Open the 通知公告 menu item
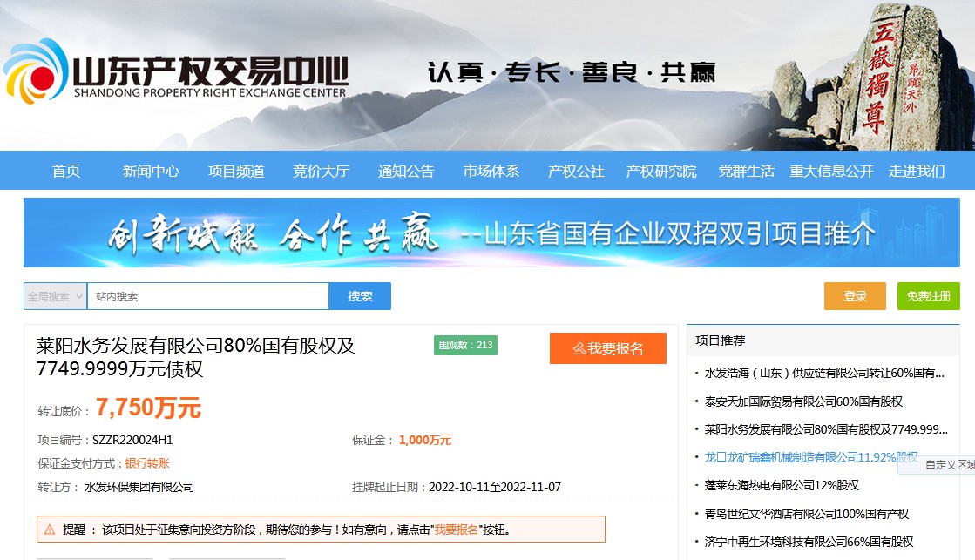This screenshot has height=560, width=975. coord(406,171)
